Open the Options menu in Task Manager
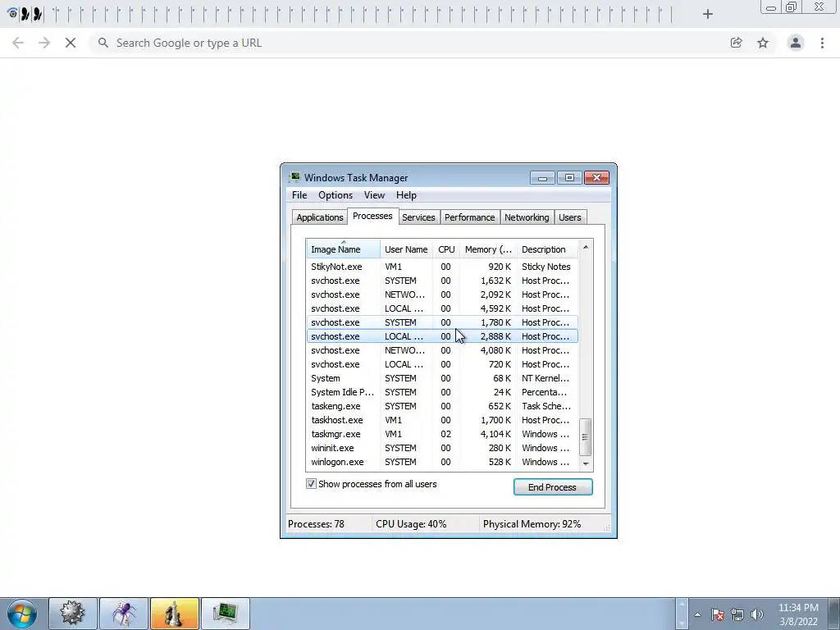Viewport: 840px width, 630px height. pos(336,195)
